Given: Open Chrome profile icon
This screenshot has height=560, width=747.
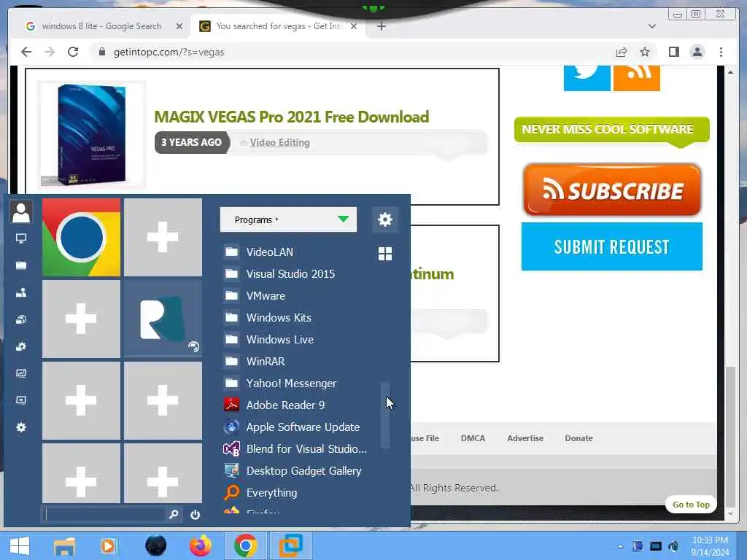Looking at the screenshot, I should (x=697, y=52).
